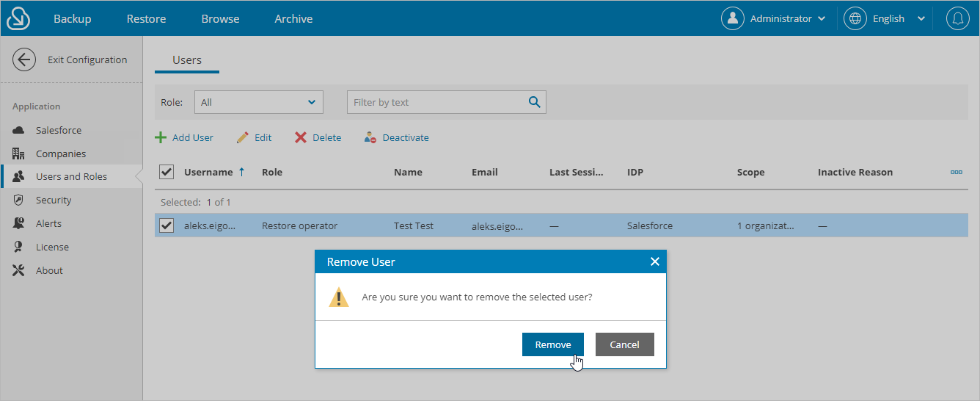Open the Browse menu
The height and width of the screenshot is (401, 980).
pyautogui.click(x=220, y=19)
